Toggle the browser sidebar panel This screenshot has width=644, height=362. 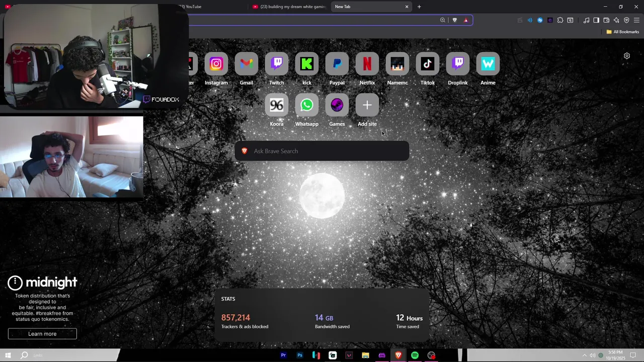596,20
